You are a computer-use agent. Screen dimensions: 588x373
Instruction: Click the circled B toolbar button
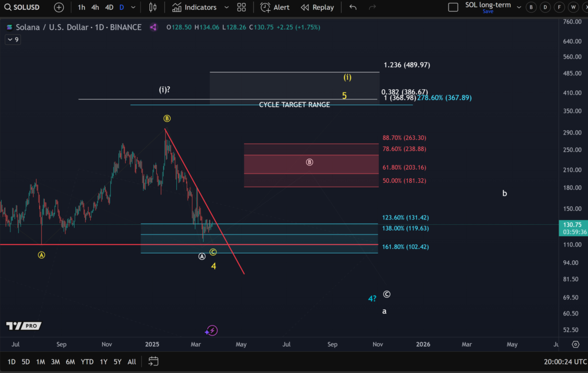(531, 7)
